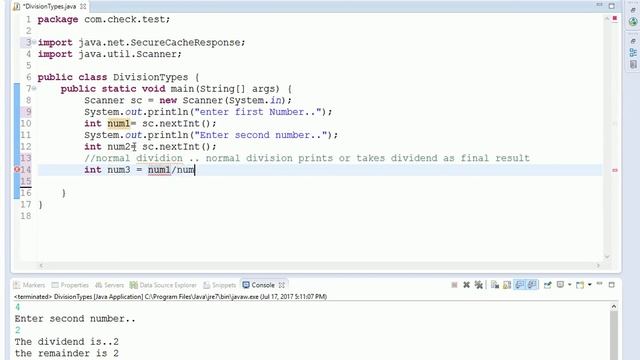Screen dimensions: 640x360
Task: Open the bottom view icon in right trim stack
Action: click(x=633, y=64)
